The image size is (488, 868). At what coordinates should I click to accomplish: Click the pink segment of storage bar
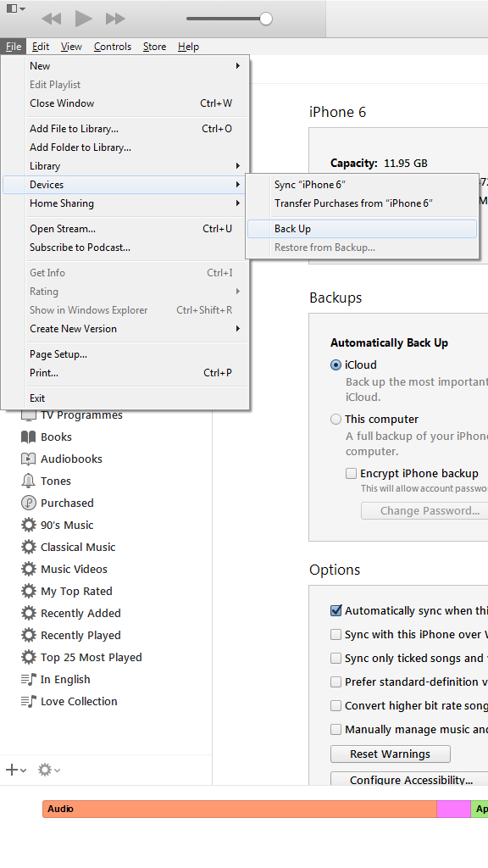[x=454, y=809]
